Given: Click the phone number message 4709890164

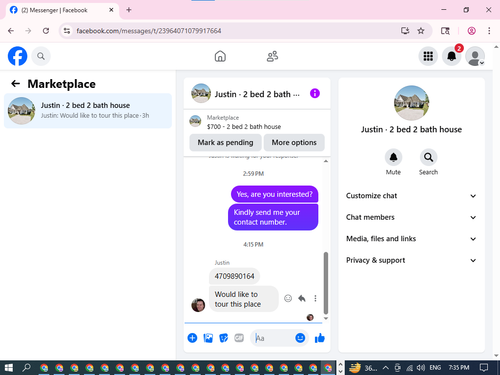Looking at the screenshot, I should coord(234,276).
